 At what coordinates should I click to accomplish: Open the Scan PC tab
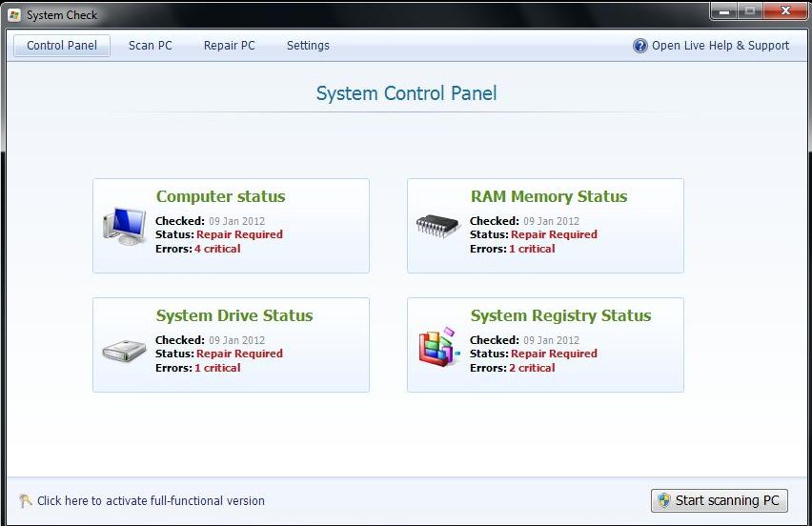[x=151, y=46]
